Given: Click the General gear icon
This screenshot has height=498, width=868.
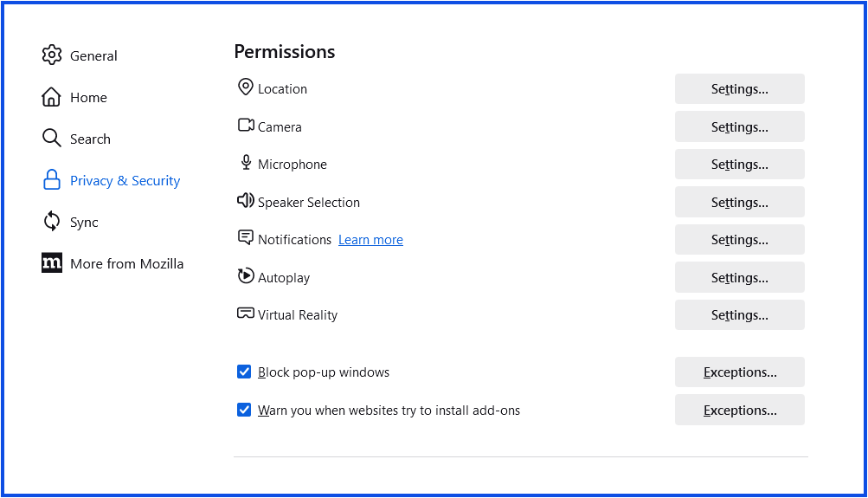Looking at the screenshot, I should (x=52, y=55).
